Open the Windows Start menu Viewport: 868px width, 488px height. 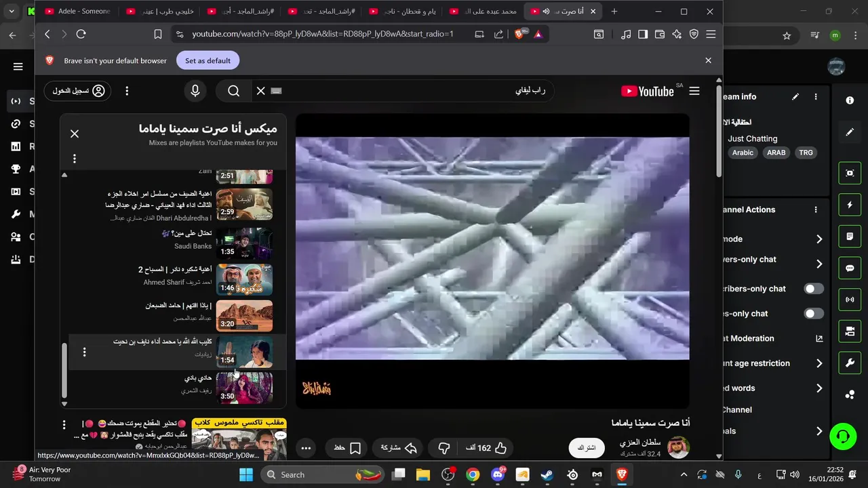(x=245, y=474)
